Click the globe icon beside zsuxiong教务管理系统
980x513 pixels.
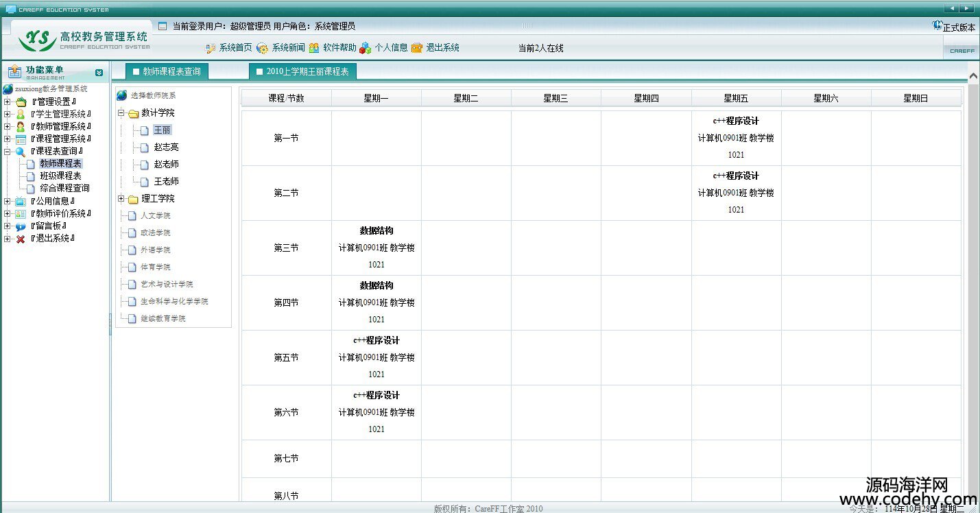coord(8,89)
